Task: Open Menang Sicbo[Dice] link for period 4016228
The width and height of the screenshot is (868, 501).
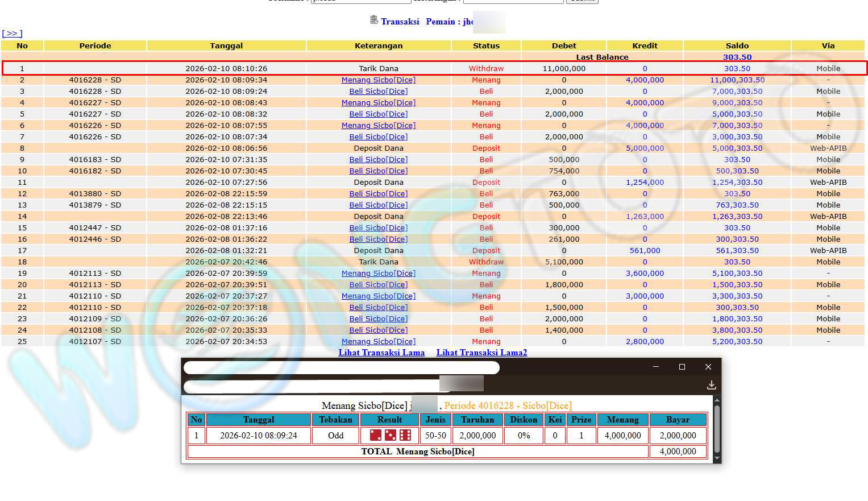Action: pos(378,80)
